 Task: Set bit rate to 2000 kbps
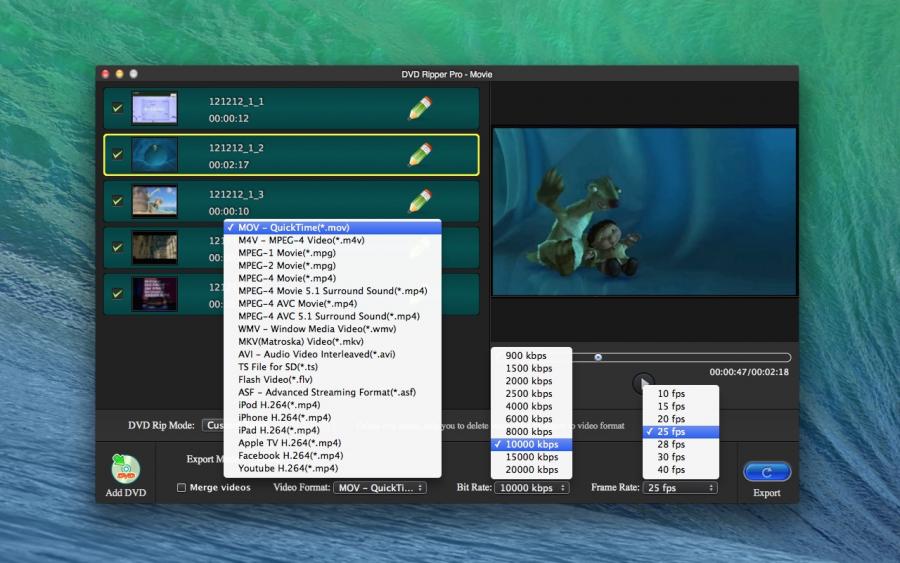click(x=532, y=381)
